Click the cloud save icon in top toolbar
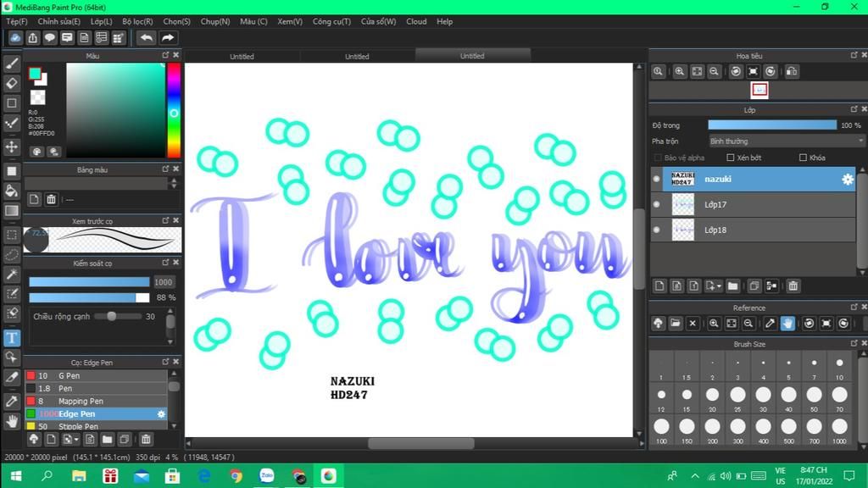868x488 pixels. click(x=15, y=37)
